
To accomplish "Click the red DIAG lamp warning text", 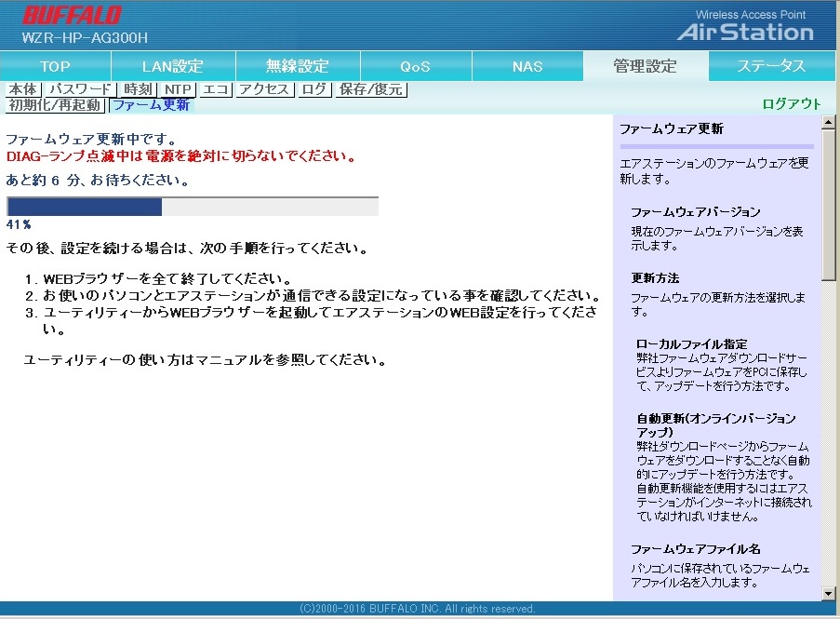I will point(181,156).
